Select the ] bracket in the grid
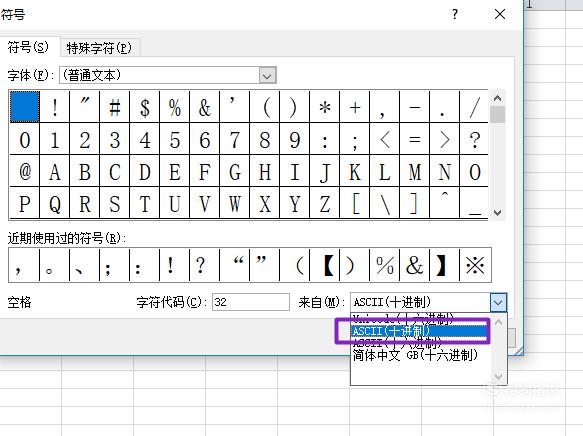This screenshot has height=436, width=583. pos(415,203)
